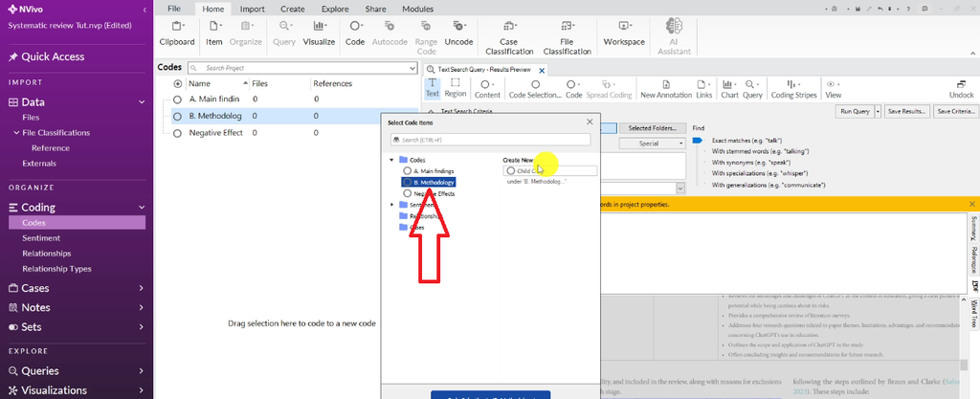Select the A. Main findings radio in dialog
980x399 pixels.
(x=408, y=170)
